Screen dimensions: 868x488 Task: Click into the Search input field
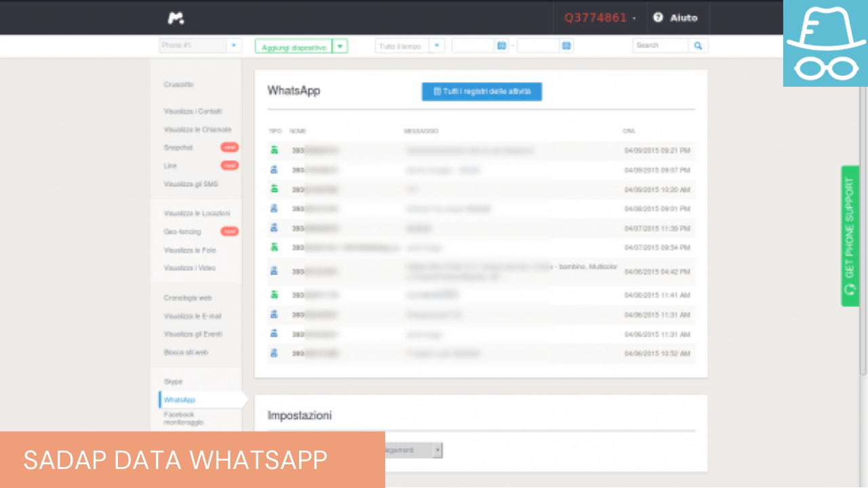click(x=660, y=45)
